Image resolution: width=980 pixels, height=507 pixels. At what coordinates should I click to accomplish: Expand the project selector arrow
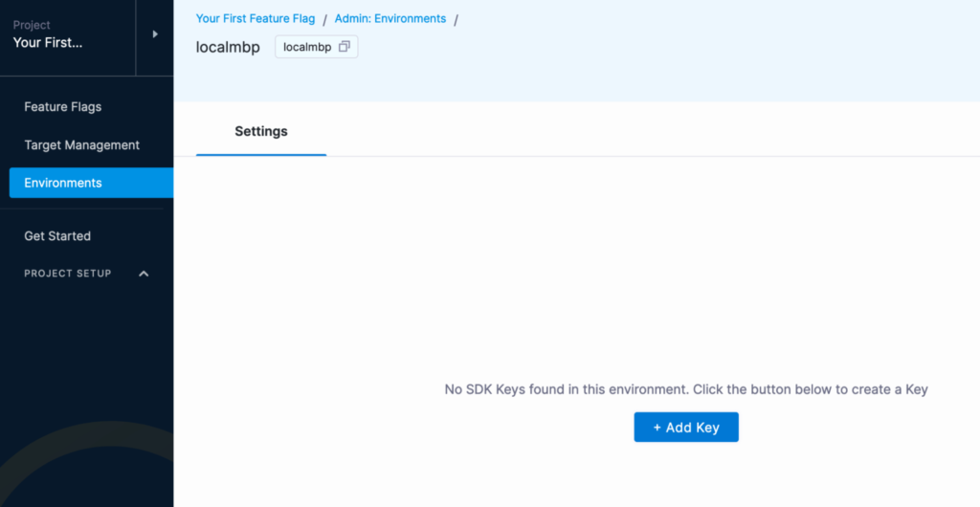(x=155, y=34)
